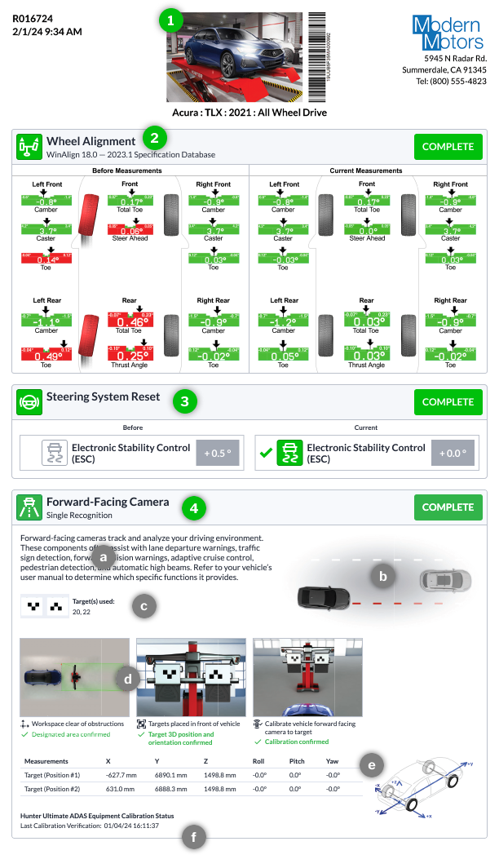This screenshot has height=868, width=499.
Task: Click green callout marker number 1
Action: point(170,21)
